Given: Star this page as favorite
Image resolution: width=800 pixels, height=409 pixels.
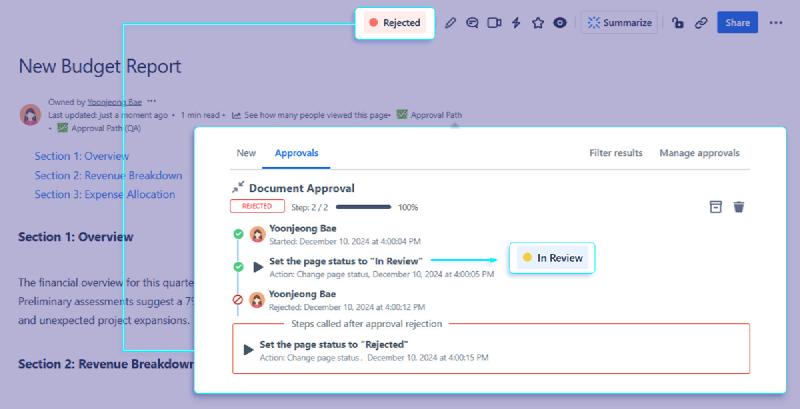Looking at the screenshot, I should [x=538, y=23].
